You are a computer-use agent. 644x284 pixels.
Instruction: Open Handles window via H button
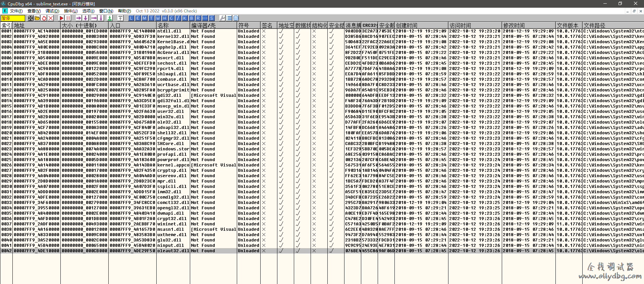(165, 18)
